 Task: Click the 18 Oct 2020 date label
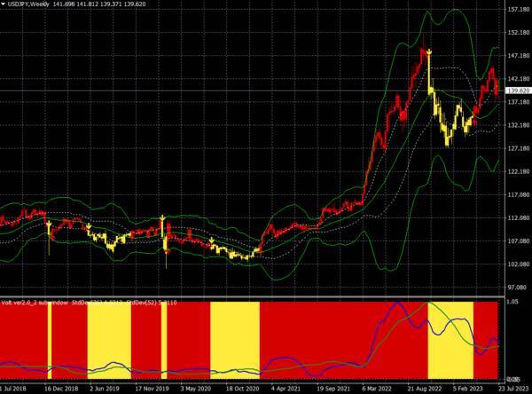(243, 389)
